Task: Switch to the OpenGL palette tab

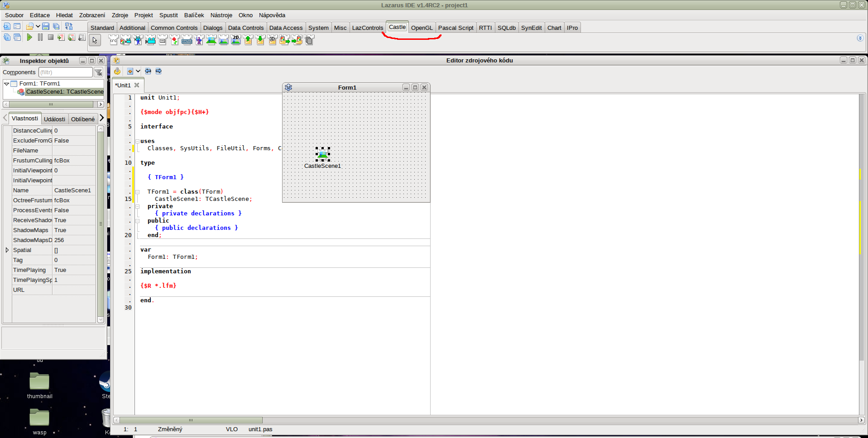Action: [x=422, y=28]
